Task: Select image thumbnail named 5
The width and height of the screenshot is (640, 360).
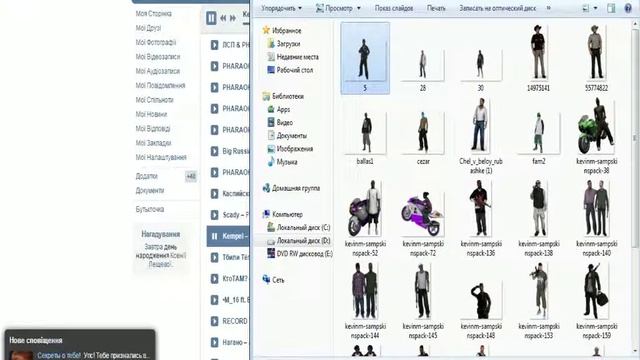Action: coord(365,58)
